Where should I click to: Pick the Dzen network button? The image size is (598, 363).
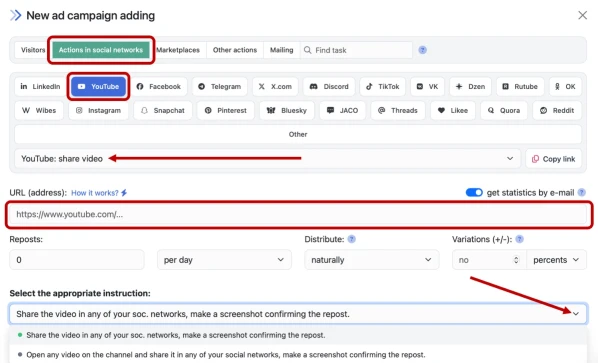(470, 87)
